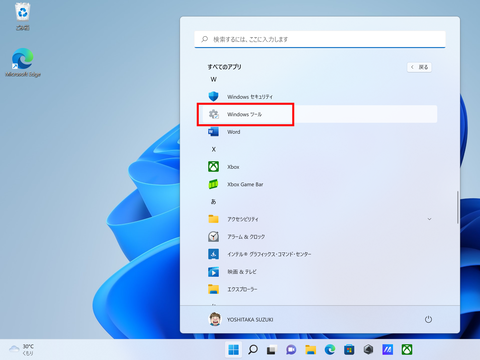Open 映画 & テレビ app icon

(x=213, y=272)
